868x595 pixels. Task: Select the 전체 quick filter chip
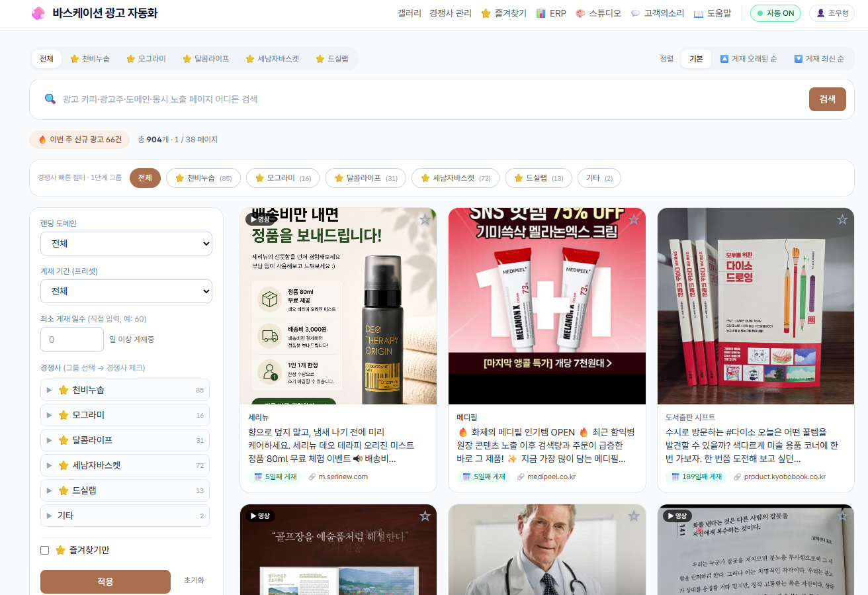(145, 178)
